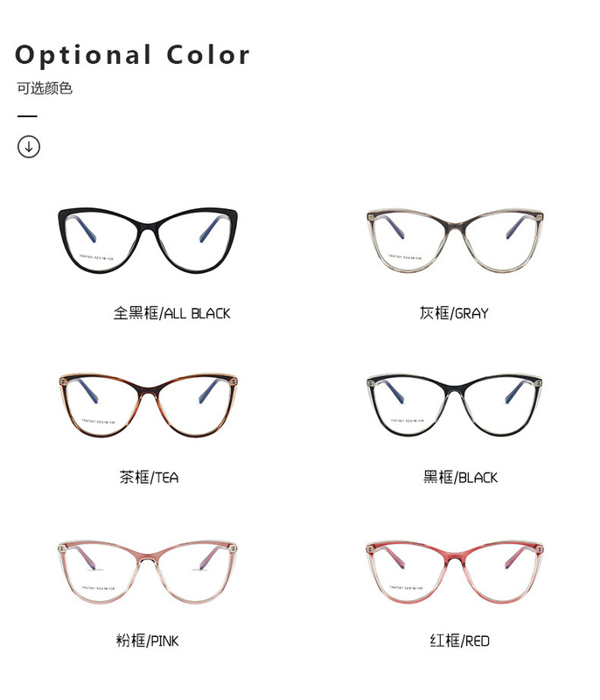Click the model number on gray glasses lens
600x700 pixels.
[x=405, y=257]
